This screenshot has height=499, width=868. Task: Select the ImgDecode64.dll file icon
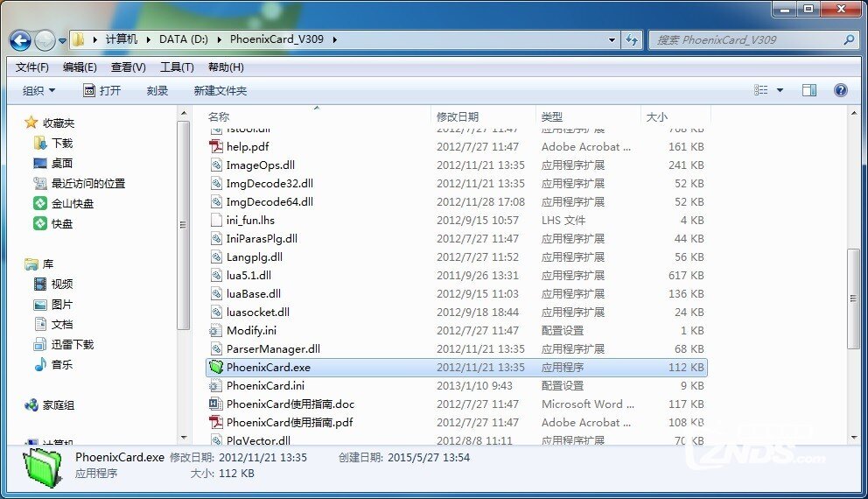click(216, 201)
